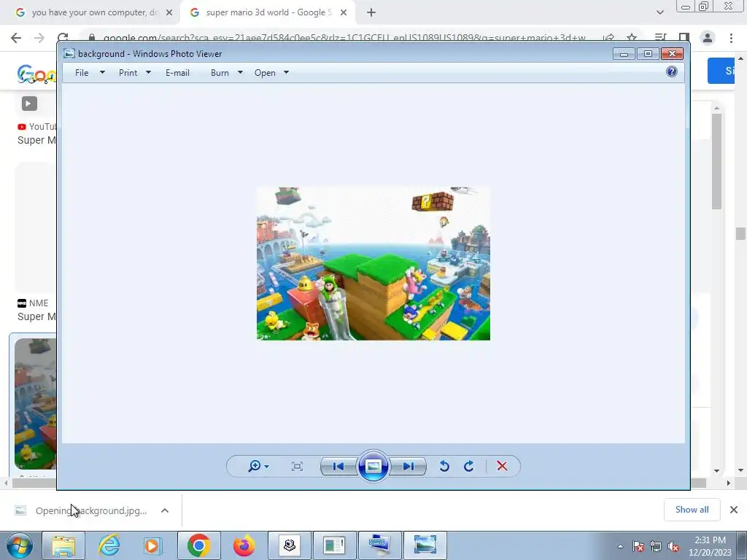747x560 pixels.
Task: Click the Action Center flag icon
Action: [638, 546]
